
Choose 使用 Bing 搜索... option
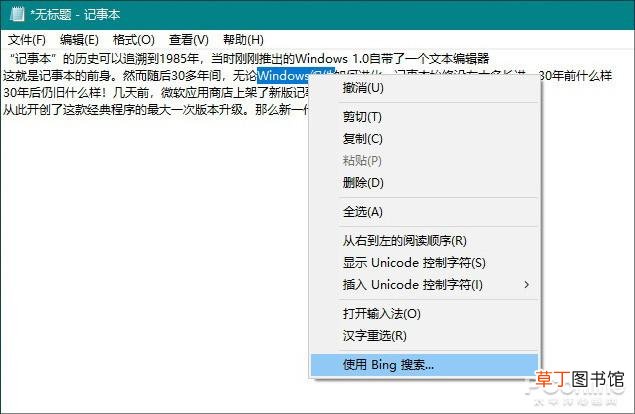[x=424, y=365]
